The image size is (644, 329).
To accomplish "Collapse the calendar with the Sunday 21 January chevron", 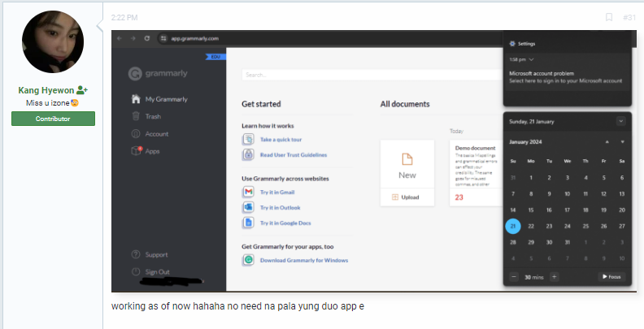I will pyautogui.click(x=621, y=121).
